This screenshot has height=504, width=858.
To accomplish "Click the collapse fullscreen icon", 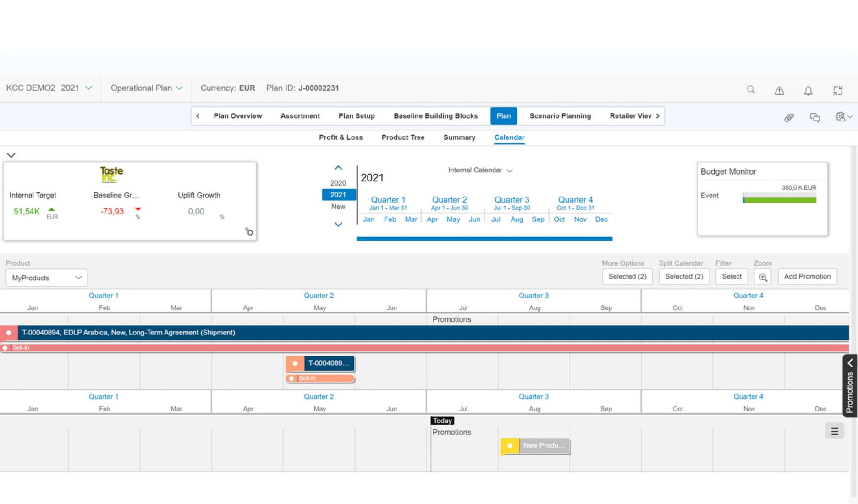I will [x=838, y=90].
